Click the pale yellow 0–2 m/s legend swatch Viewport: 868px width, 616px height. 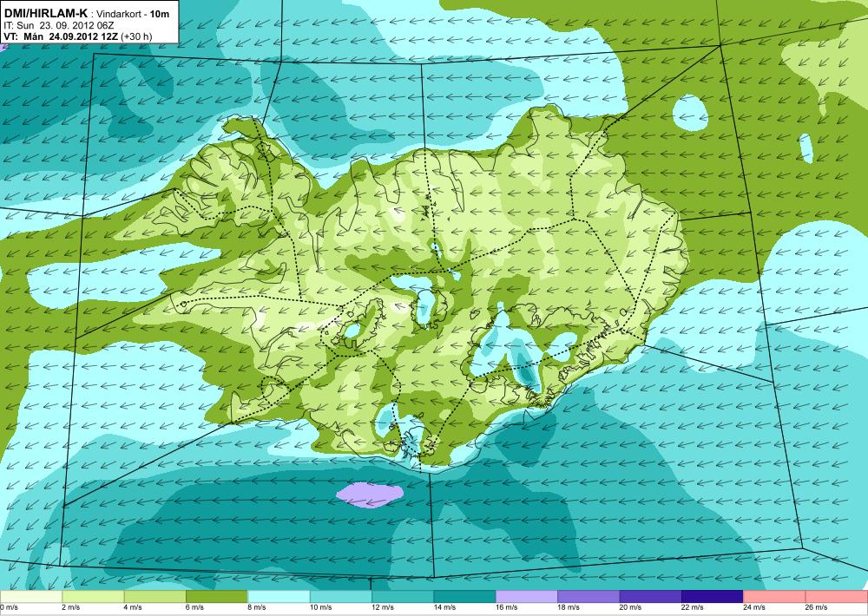point(31,597)
